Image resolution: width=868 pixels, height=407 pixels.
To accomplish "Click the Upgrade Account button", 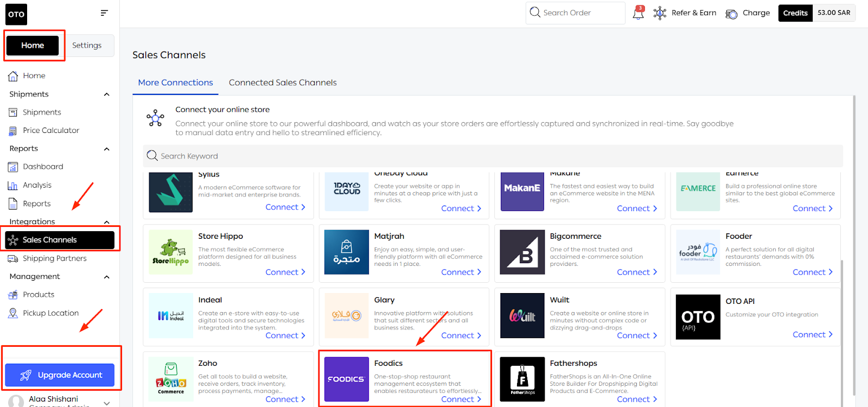I will click(60, 375).
